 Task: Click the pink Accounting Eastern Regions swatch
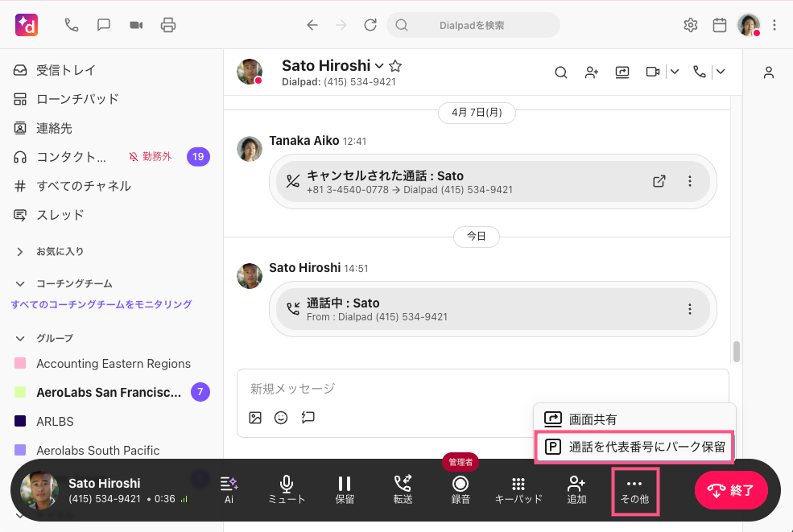(20, 363)
